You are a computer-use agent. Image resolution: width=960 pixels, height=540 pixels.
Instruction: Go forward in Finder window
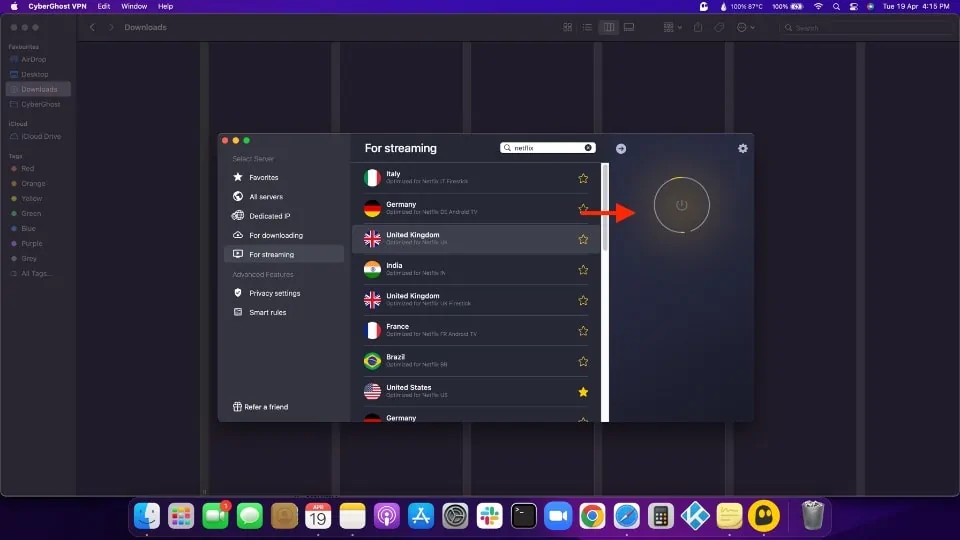click(111, 27)
